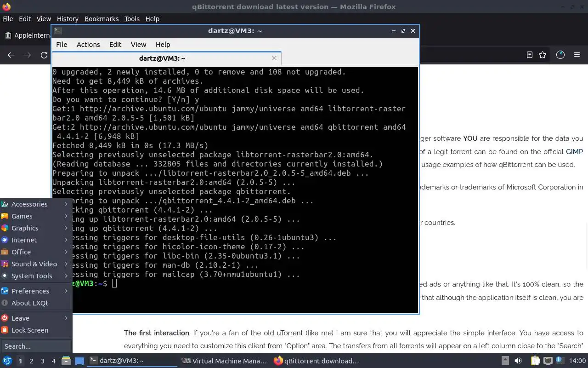Image resolution: width=588 pixels, height=368 pixels.
Task: Switch to virtual desktop 3
Action: coord(42,361)
